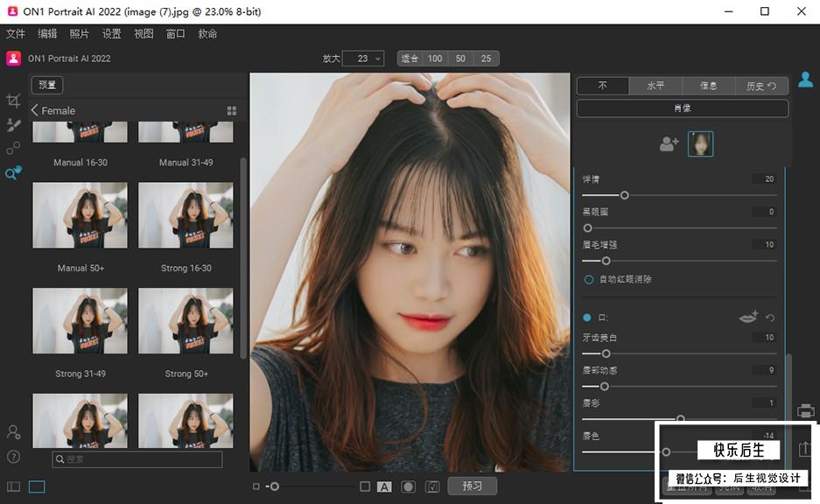Click the blue portrait icon at top-right
The width and height of the screenshot is (820, 504).
[x=805, y=80]
